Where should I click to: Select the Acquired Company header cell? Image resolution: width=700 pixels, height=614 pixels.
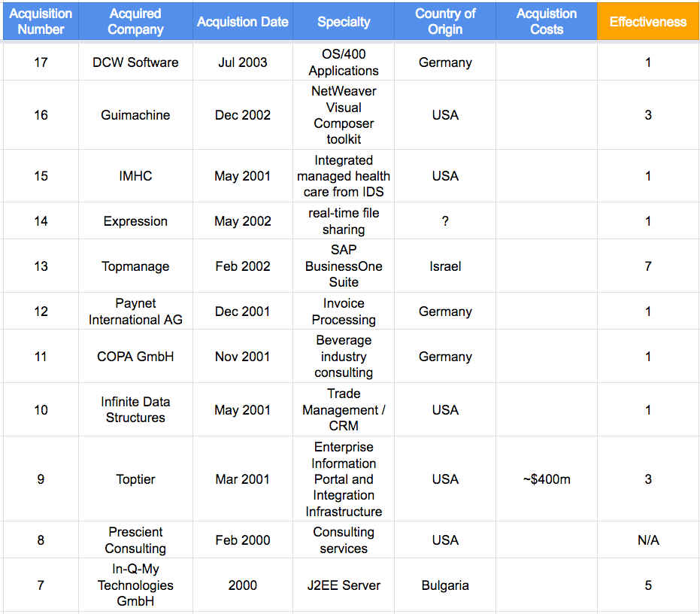[135, 22]
